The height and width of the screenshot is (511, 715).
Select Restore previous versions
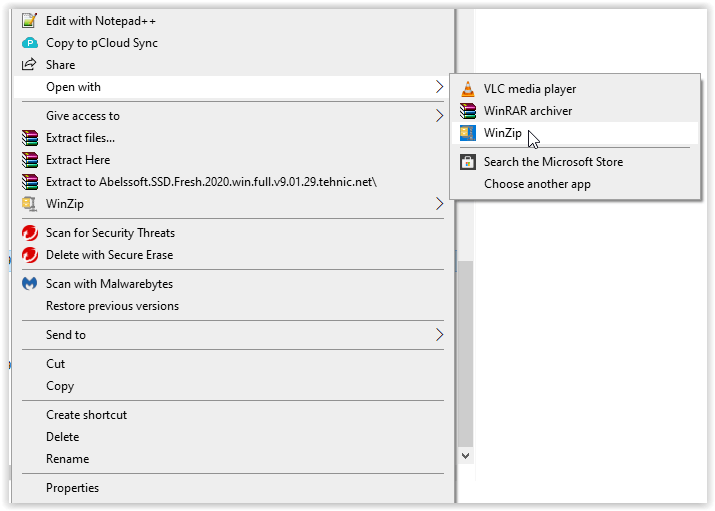(x=230, y=306)
